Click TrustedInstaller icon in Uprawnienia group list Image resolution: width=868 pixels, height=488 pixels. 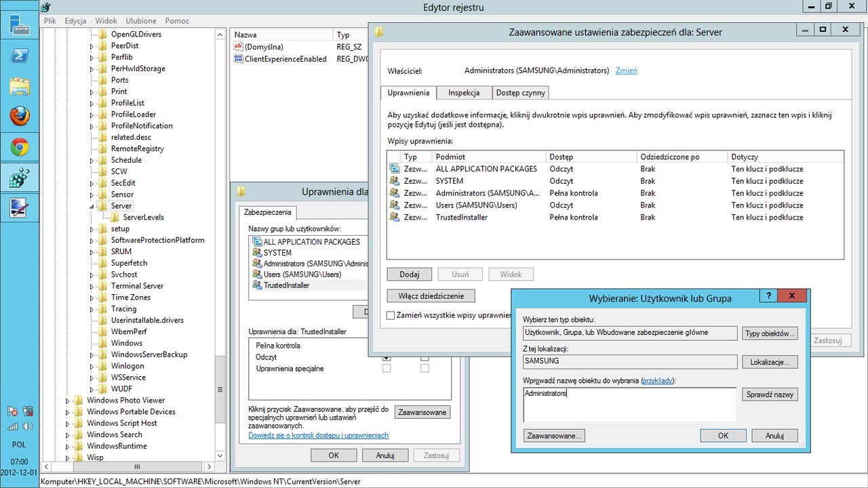[x=257, y=285]
